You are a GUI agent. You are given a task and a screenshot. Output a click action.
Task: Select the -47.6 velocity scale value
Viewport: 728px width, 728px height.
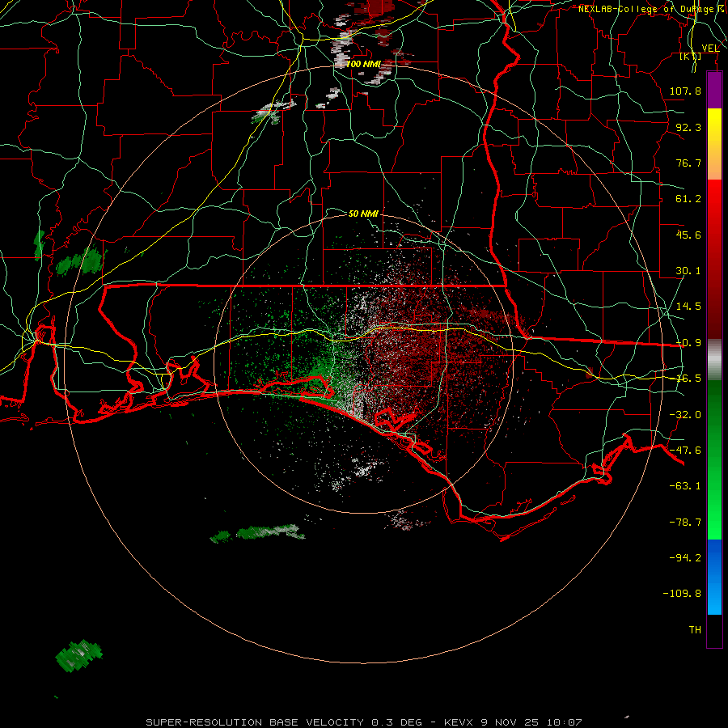click(x=685, y=451)
